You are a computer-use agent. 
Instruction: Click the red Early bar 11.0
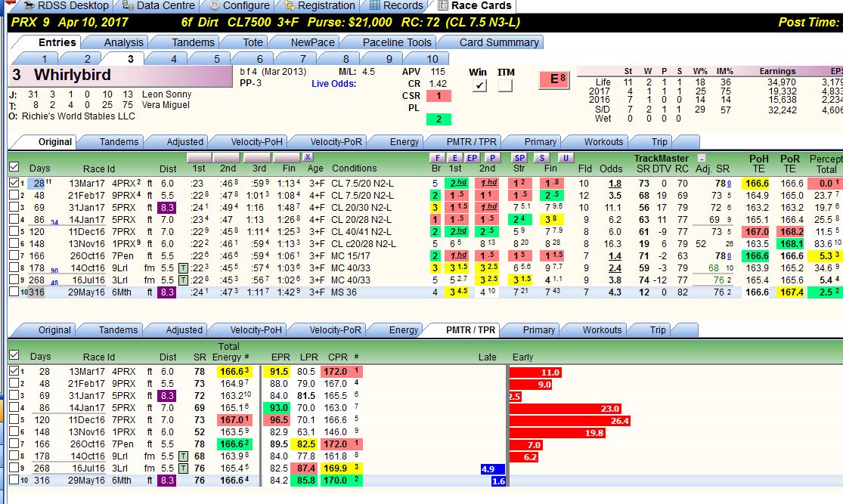pyautogui.click(x=535, y=373)
